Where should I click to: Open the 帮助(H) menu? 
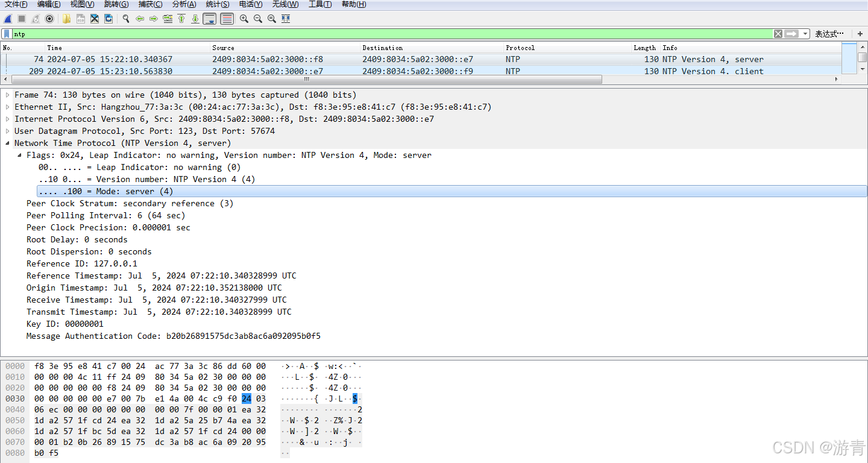click(x=354, y=4)
